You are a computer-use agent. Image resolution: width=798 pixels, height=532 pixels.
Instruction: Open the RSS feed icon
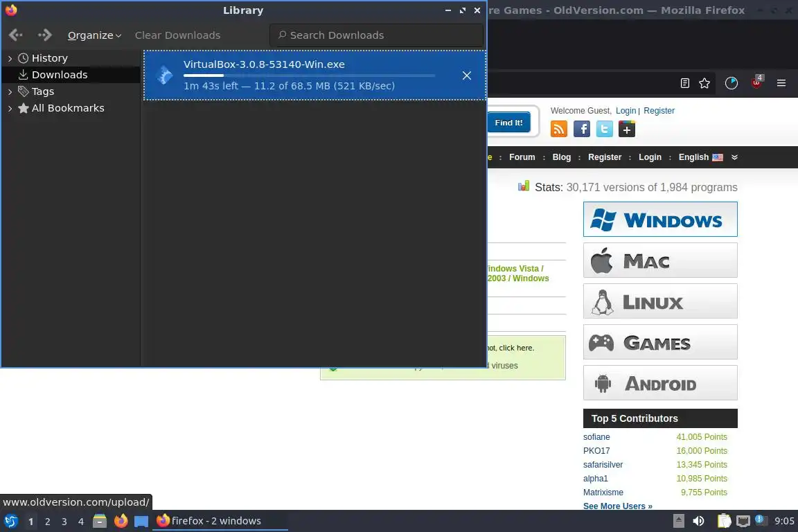[559, 129]
